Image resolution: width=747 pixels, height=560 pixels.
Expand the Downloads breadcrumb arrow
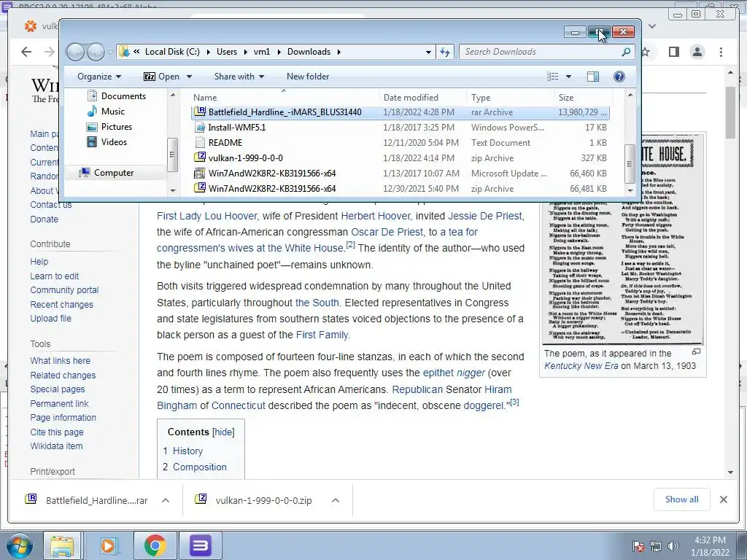coord(338,52)
